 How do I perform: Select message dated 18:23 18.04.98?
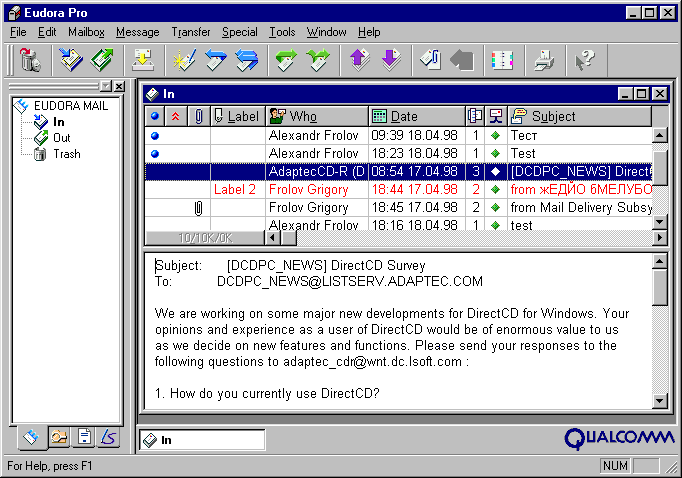pyautogui.click(x=398, y=153)
